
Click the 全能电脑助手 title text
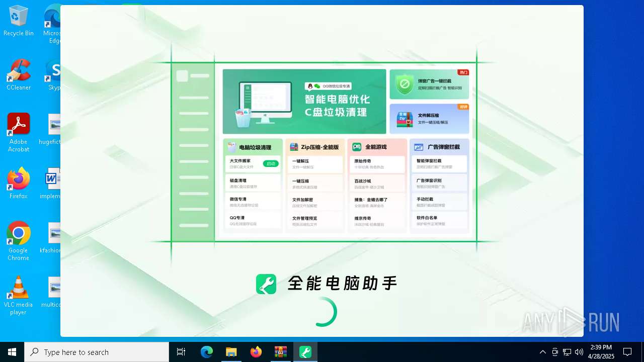[342, 284]
